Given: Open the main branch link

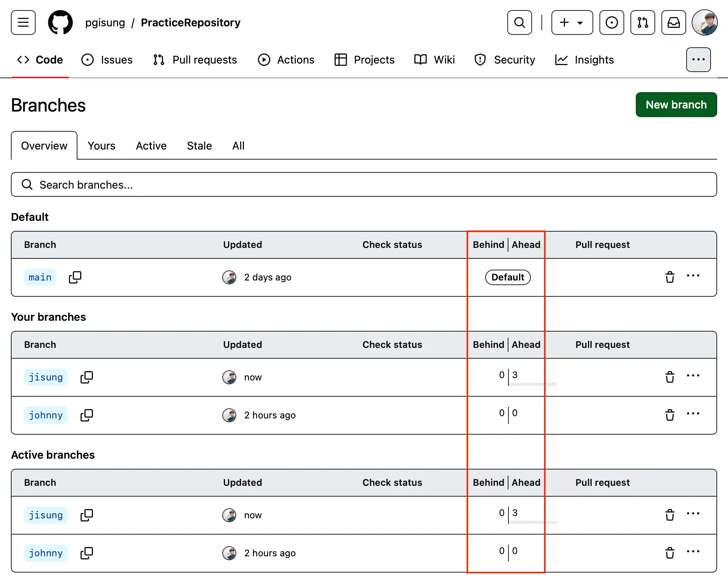Looking at the screenshot, I should point(40,277).
